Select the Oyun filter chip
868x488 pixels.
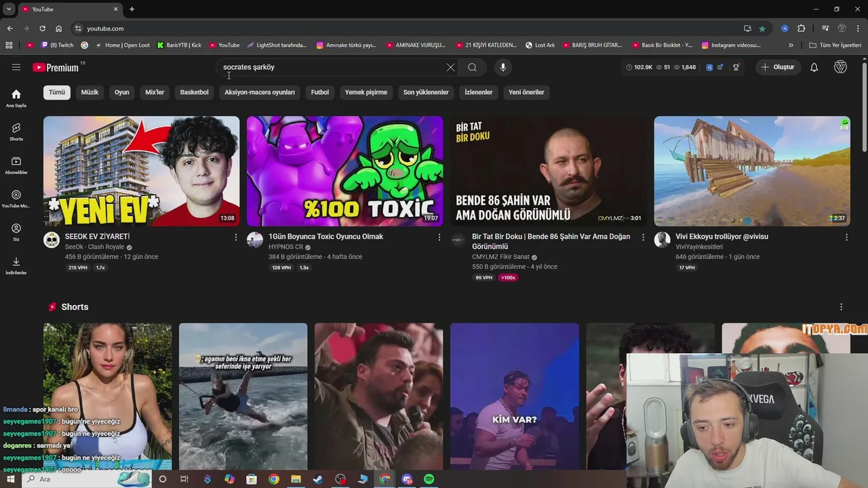click(x=122, y=92)
